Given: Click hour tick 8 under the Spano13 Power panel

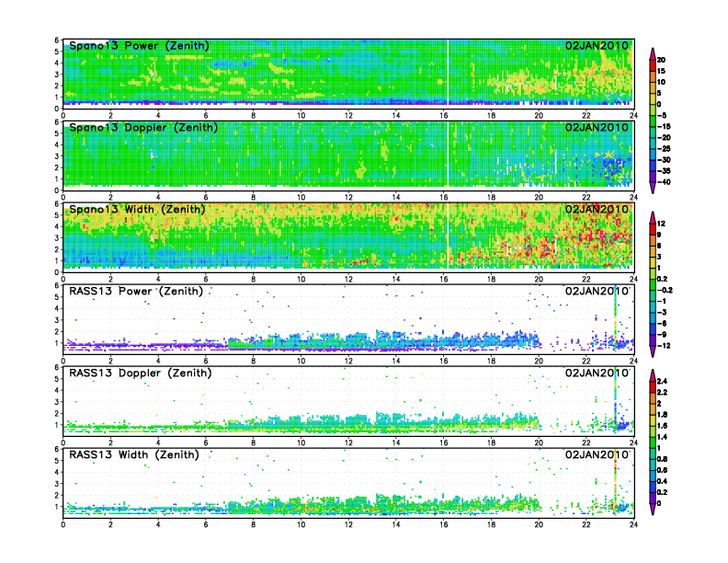Looking at the screenshot, I should 254,116.
